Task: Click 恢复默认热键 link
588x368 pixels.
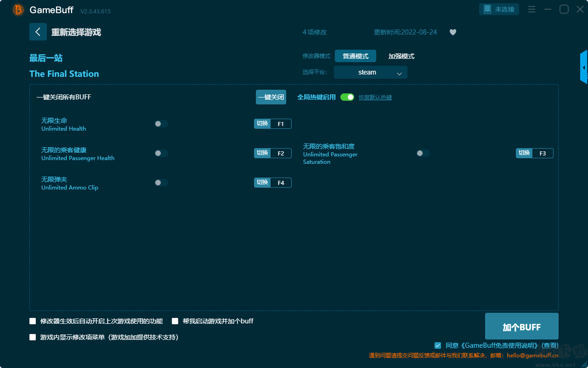Action: [x=375, y=98]
